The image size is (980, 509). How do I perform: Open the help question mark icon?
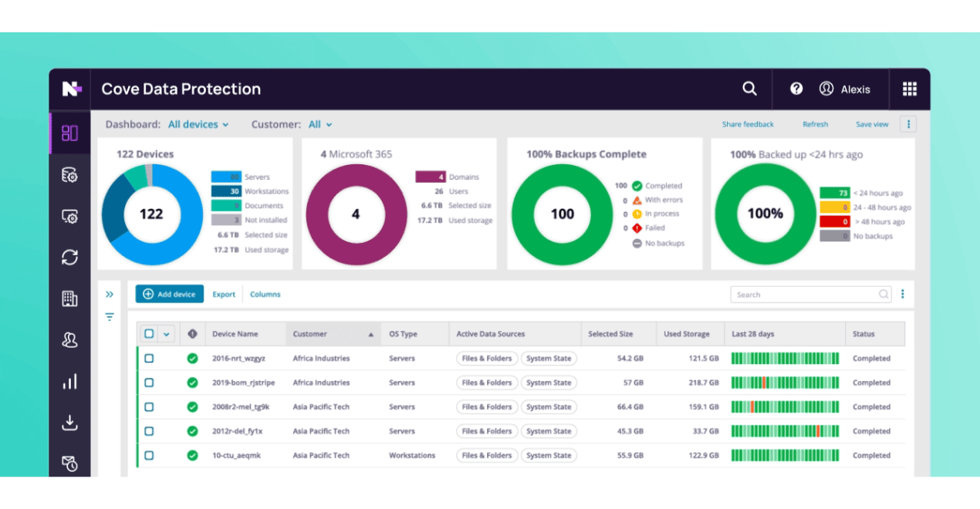click(x=796, y=89)
